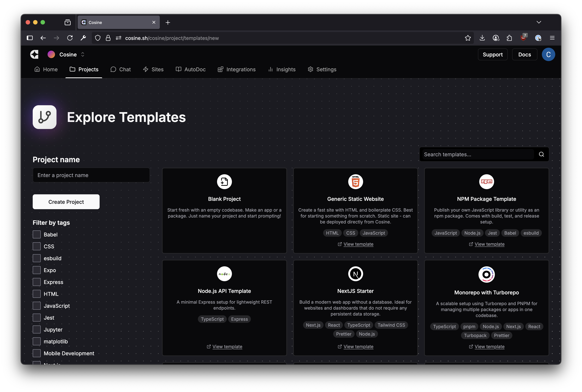Screen dimensions: 582x392
Task: Click the search magnifier icon
Action: point(541,154)
